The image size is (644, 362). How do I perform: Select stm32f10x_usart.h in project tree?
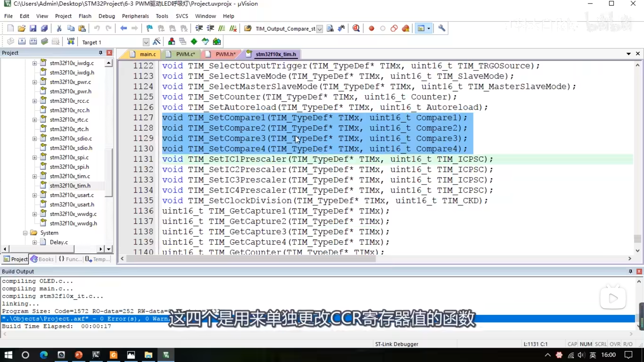(72, 204)
